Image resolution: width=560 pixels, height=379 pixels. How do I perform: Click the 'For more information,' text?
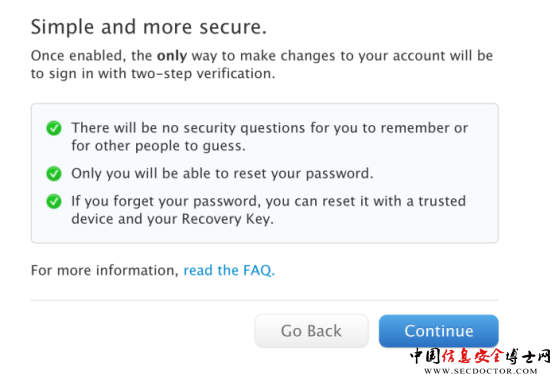(105, 270)
